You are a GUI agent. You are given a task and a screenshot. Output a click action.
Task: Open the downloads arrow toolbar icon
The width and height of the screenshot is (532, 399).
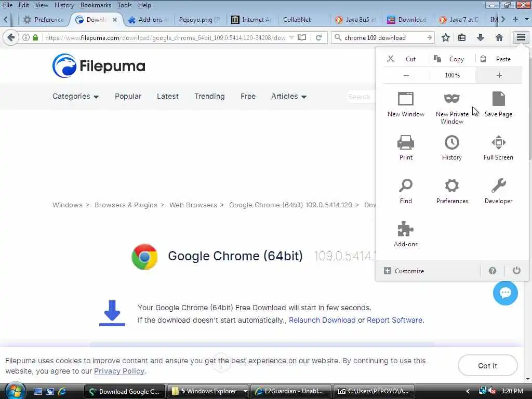tap(480, 37)
